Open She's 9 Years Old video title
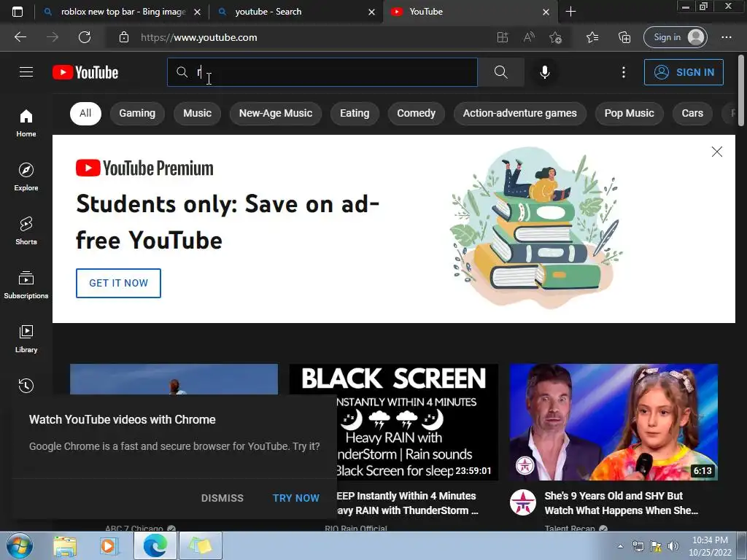Screen dimensions: 747x560 (622, 503)
